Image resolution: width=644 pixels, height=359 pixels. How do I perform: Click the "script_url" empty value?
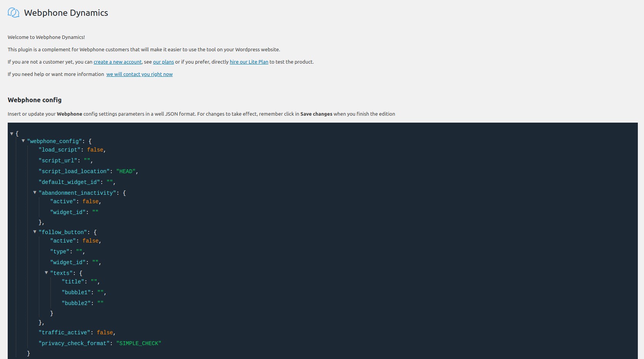click(x=87, y=160)
